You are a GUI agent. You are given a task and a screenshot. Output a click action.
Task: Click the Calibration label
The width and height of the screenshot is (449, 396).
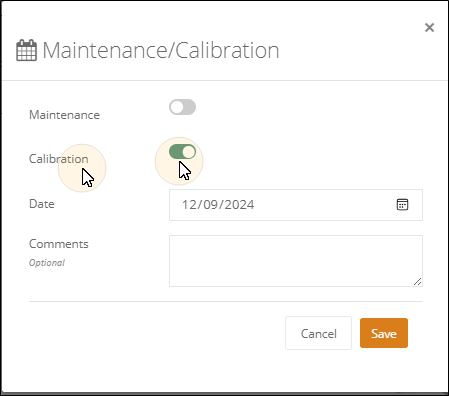59,159
